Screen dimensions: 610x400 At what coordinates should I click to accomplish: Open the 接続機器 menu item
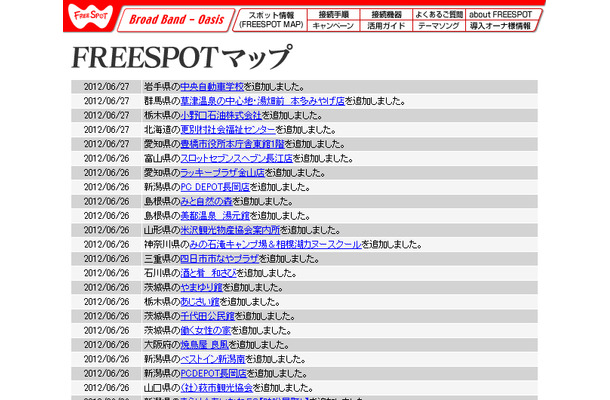pos(386,14)
